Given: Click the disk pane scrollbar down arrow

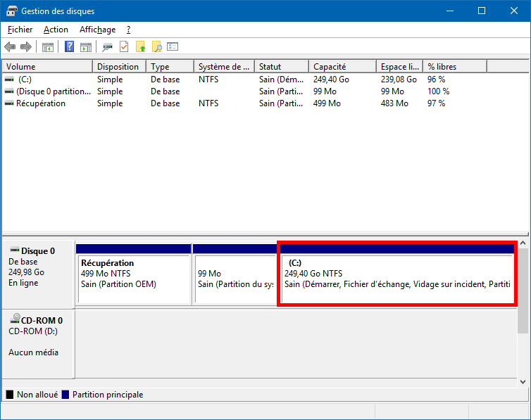Looking at the screenshot, I should pyautogui.click(x=523, y=382).
